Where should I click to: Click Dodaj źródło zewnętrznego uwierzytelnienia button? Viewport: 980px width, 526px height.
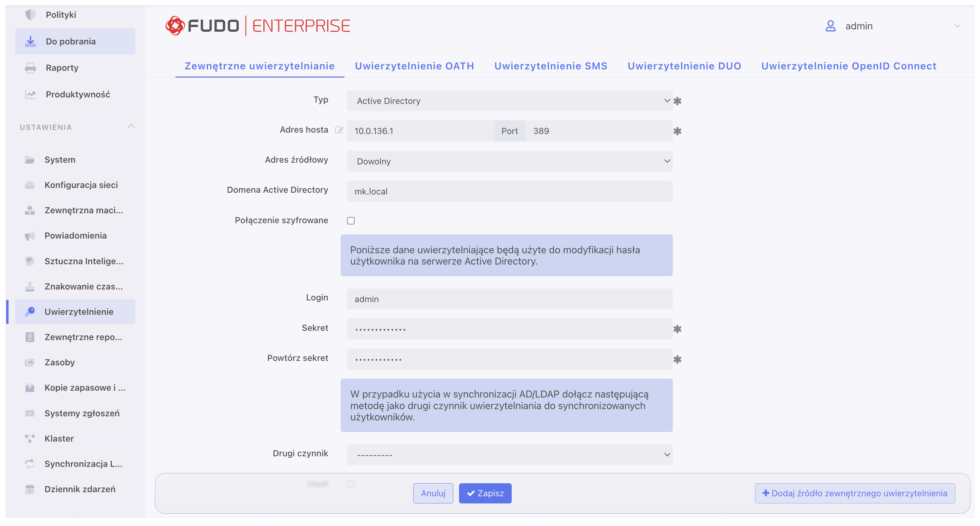[x=855, y=493]
